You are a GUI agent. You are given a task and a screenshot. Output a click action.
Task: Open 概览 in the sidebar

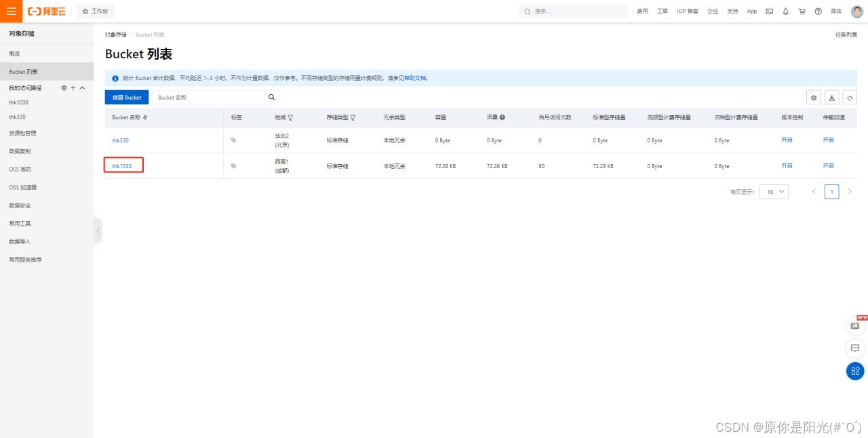(15, 54)
